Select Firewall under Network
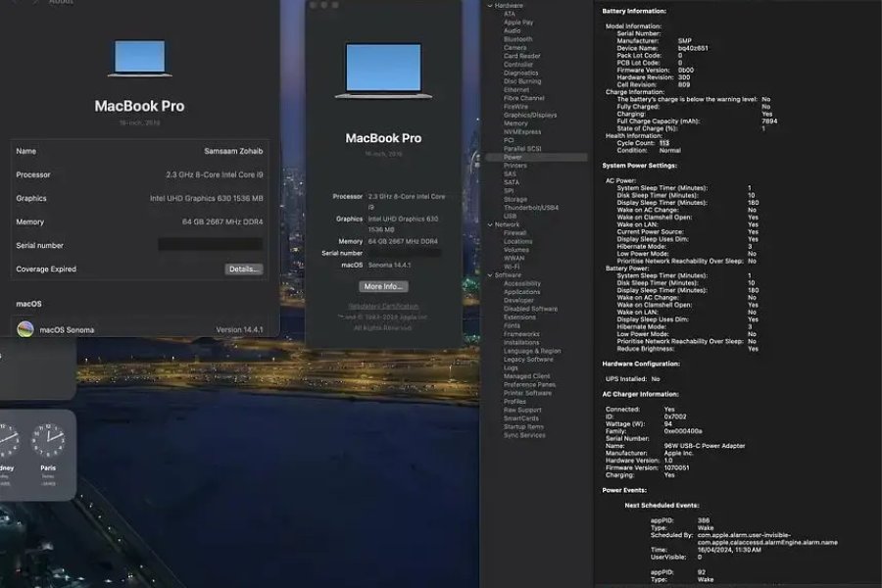This screenshot has height=588, width=882. coord(514,233)
